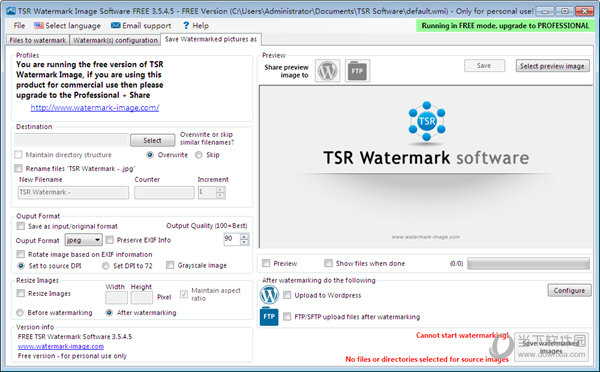Click the blue FTP folder icon
The height and width of the screenshot is (372, 600).
(269, 317)
